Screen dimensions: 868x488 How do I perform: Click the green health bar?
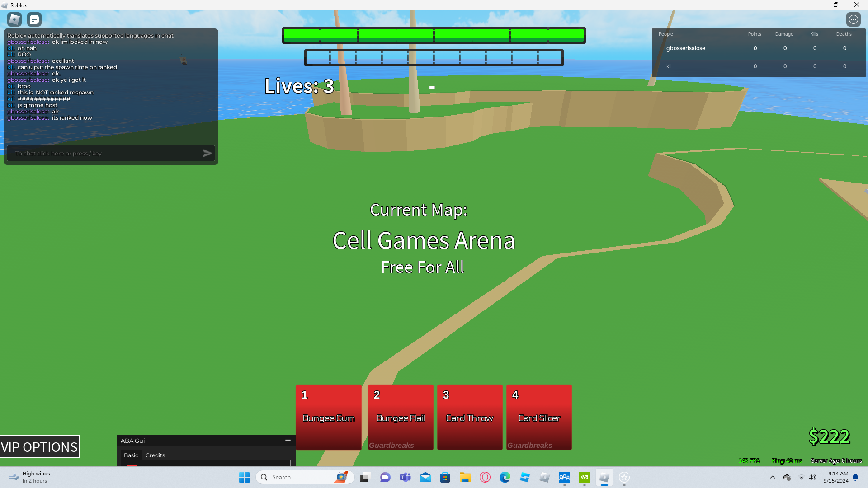pyautogui.click(x=434, y=35)
